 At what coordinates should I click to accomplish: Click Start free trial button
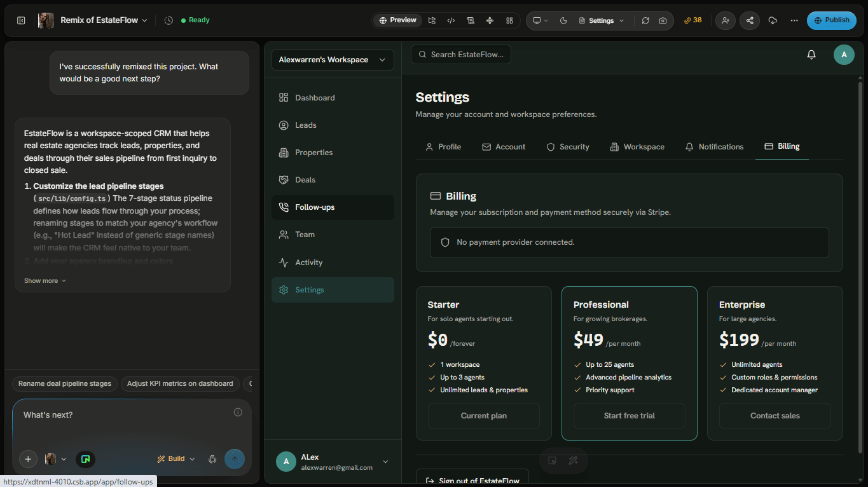[630, 416]
